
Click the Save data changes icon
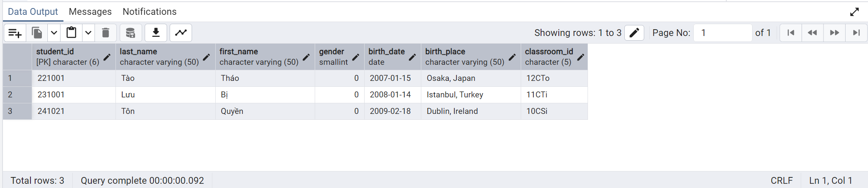coord(130,33)
